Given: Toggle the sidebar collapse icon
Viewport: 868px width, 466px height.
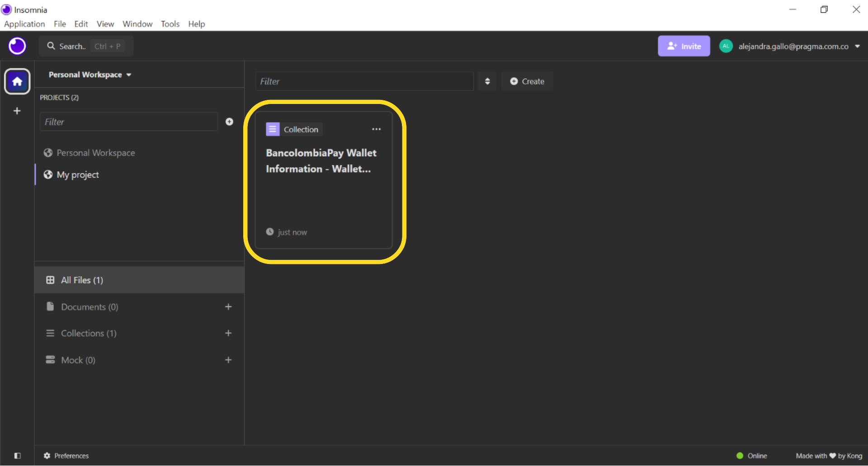Looking at the screenshot, I should point(17,456).
